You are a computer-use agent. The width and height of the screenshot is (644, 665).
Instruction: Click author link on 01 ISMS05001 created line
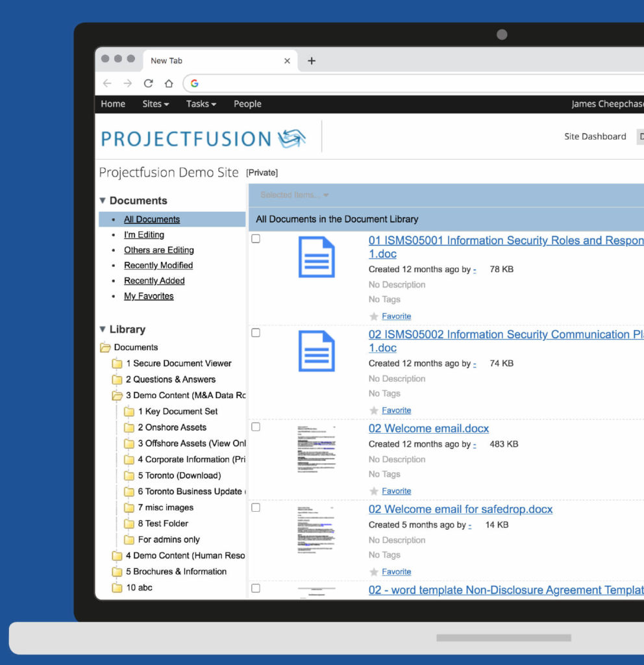(475, 270)
